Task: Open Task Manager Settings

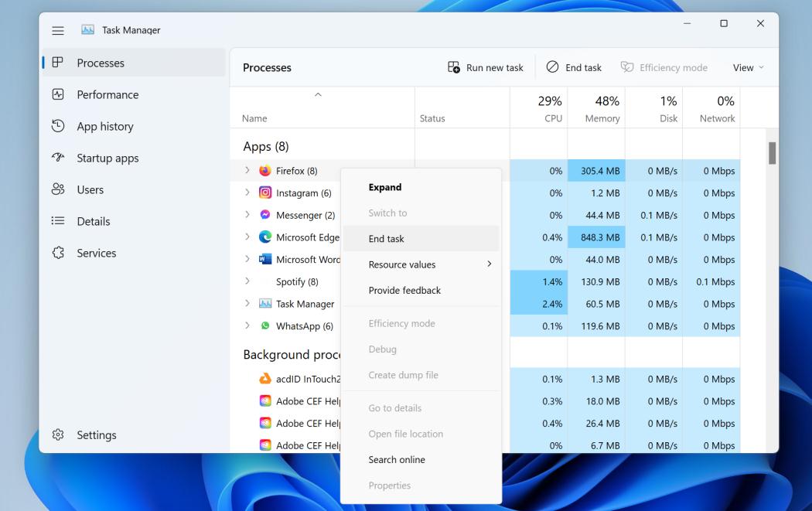Action: [x=96, y=434]
